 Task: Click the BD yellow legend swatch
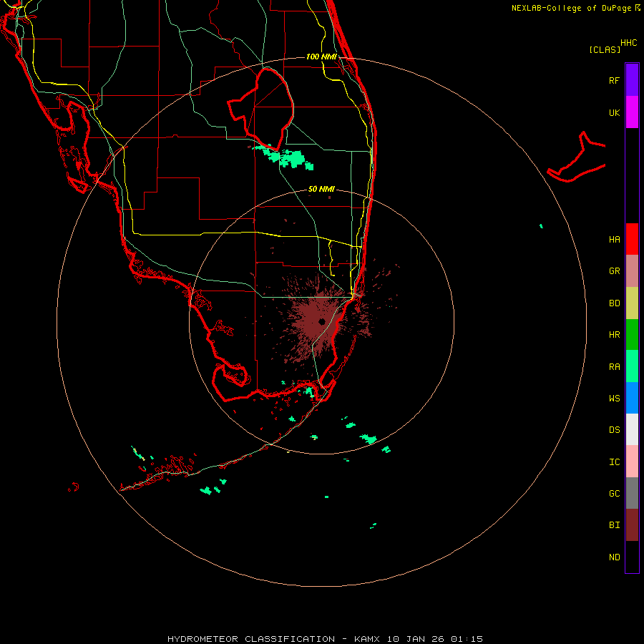632,303
